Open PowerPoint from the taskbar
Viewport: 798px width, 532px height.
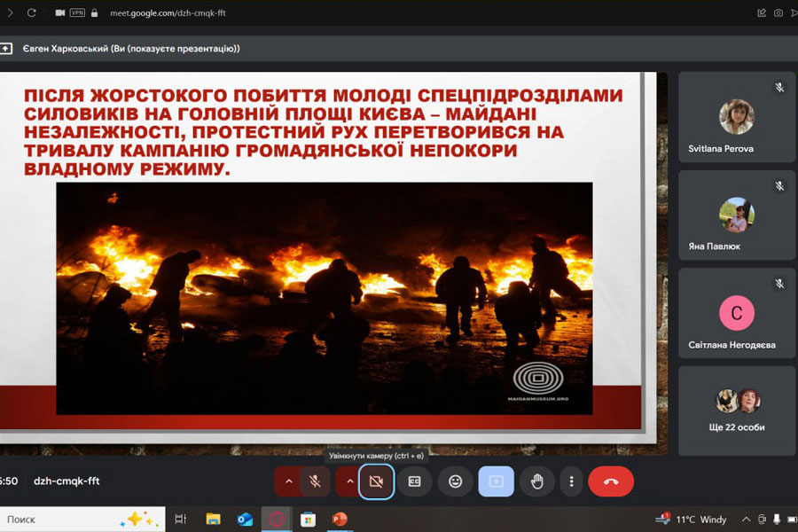[339, 520]
